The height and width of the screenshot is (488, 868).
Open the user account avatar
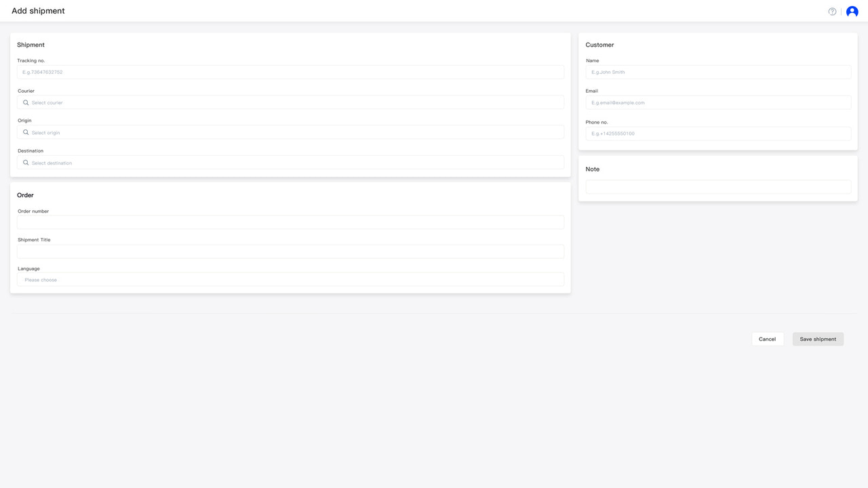852,12
